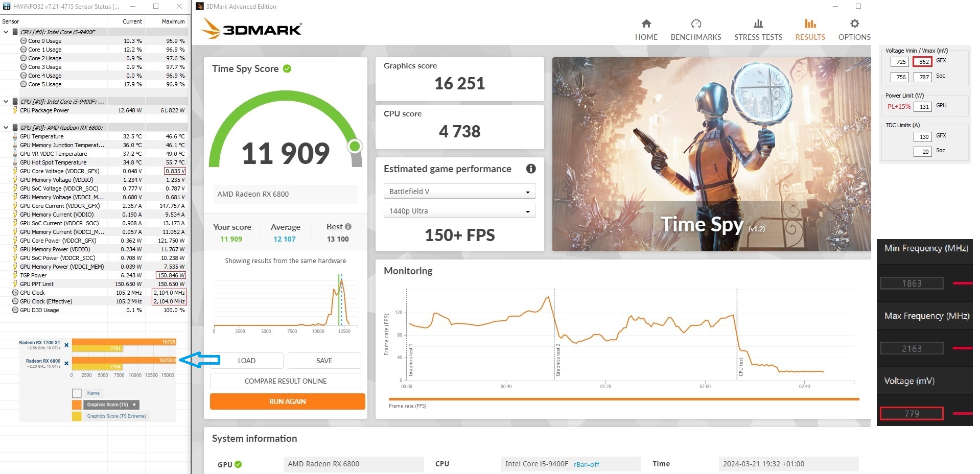Click Voltage (mV) field showing 779
This screenshot has height=474, width=980.
coord(912,413)
